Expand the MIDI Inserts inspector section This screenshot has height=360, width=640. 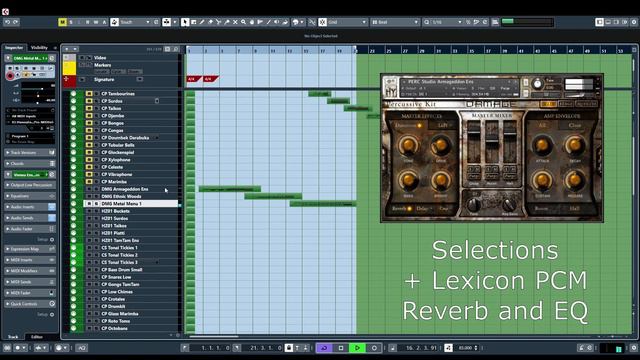[30, 260]
